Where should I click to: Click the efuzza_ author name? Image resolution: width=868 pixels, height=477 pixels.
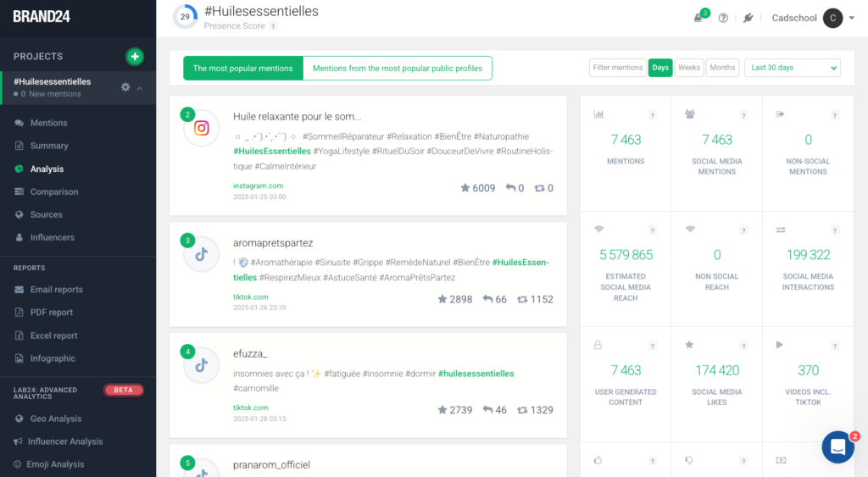[250, 353]
